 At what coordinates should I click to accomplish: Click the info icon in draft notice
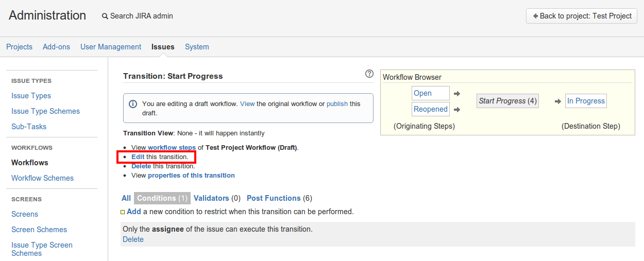(133, 104)
